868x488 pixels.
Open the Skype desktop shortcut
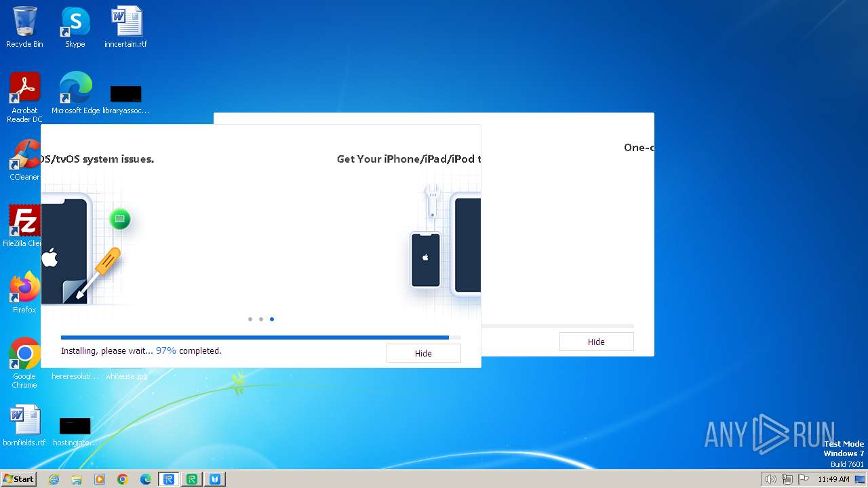(x=75, y=27)
